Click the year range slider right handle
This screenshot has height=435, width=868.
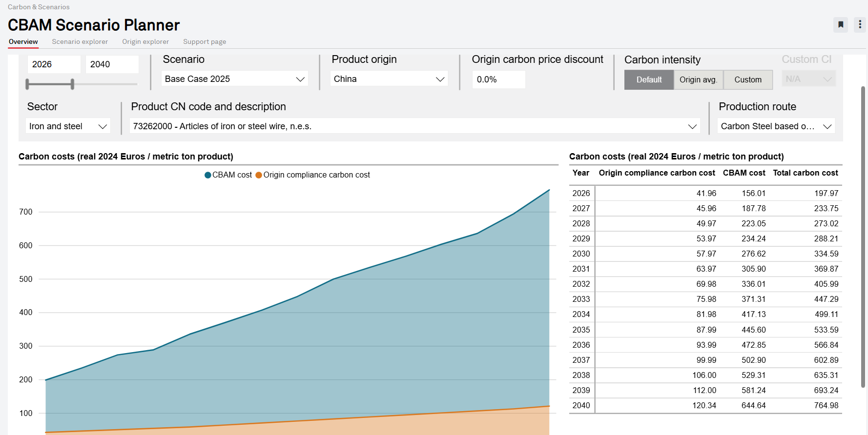point(72,84)
